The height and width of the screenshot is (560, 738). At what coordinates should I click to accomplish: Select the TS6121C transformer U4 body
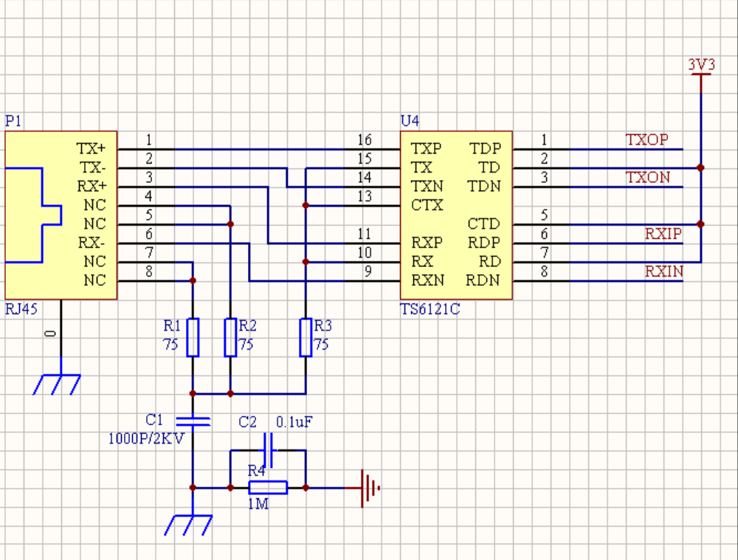[456, 215]
